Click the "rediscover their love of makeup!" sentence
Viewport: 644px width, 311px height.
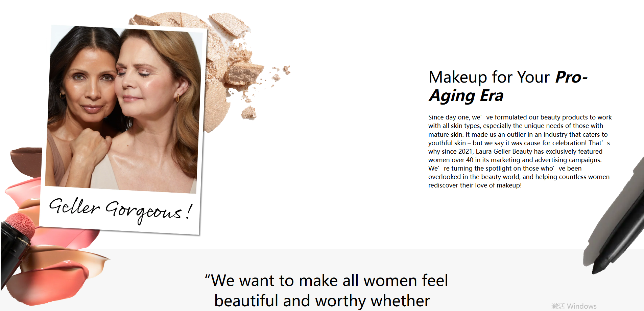coord(475,185)
